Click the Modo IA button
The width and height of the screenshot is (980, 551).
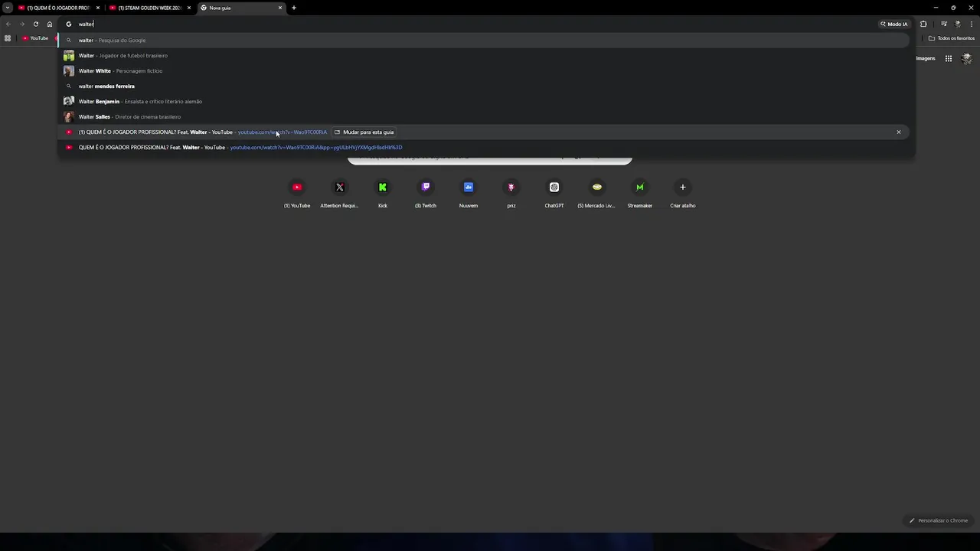click(893, 24)
